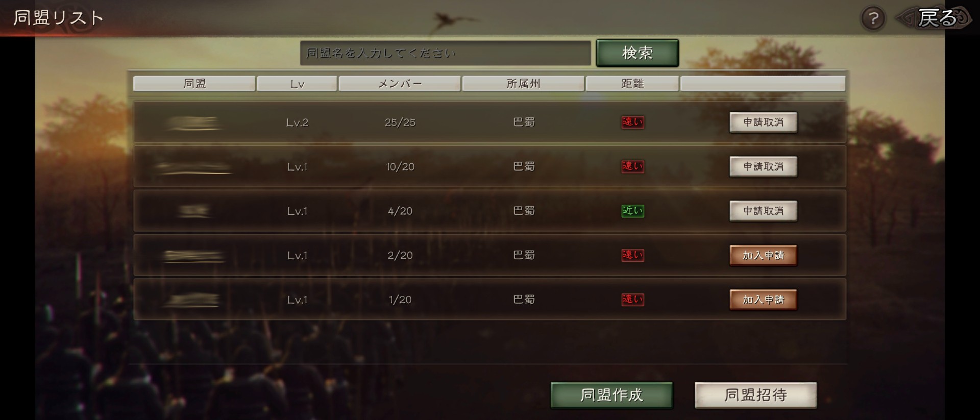The image size is (980, 420).
Task: Sort by the 同盟 column header
Action: 194,84
